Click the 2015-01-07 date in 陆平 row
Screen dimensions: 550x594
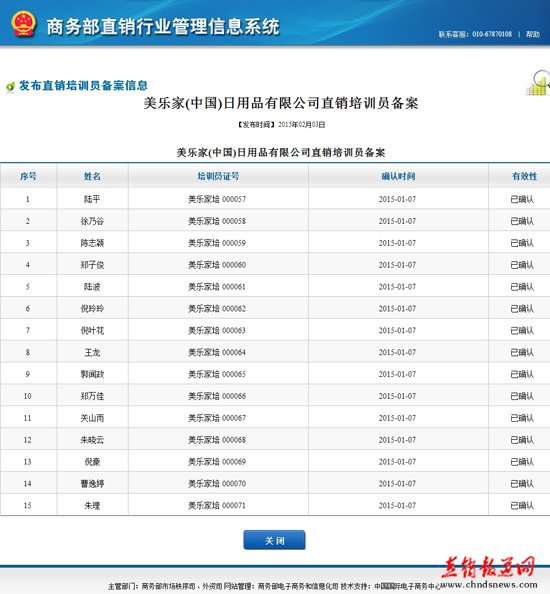point(397,199)
